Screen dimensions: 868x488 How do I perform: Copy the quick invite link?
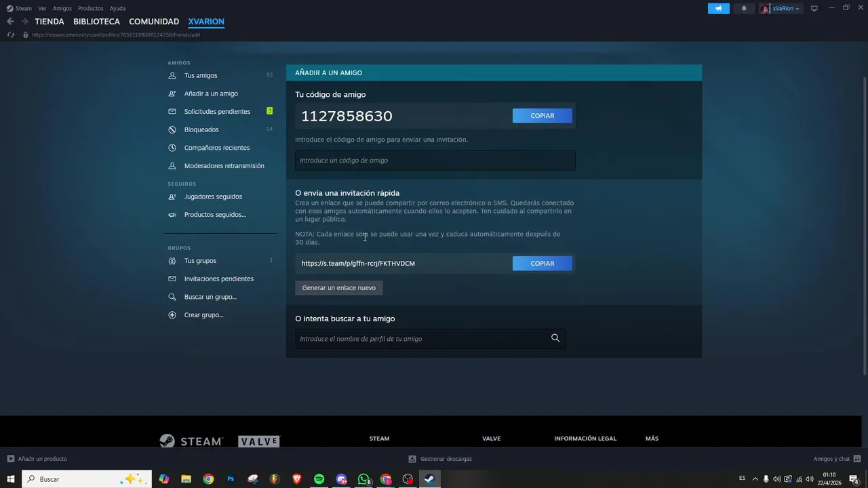point(542,264)
